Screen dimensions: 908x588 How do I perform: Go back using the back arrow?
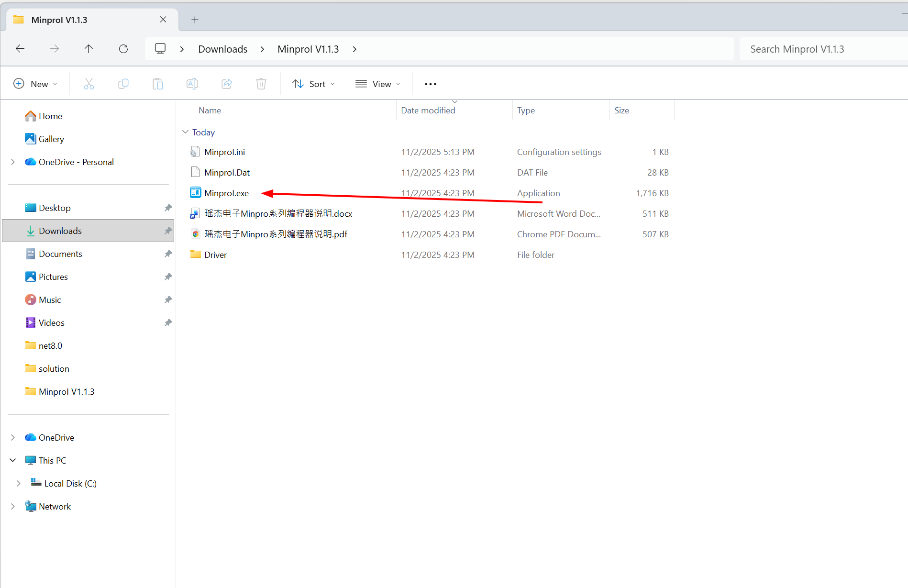(20, 49)
